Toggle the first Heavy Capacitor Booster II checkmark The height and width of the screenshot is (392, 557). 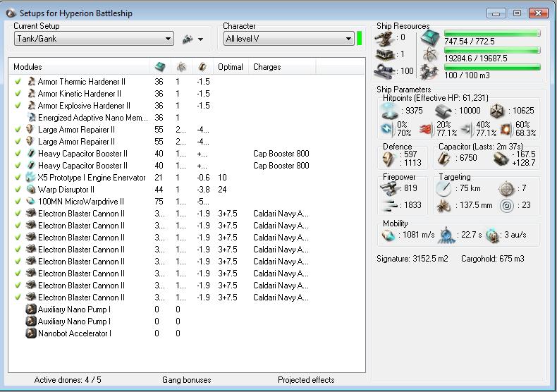pos(18,154)
